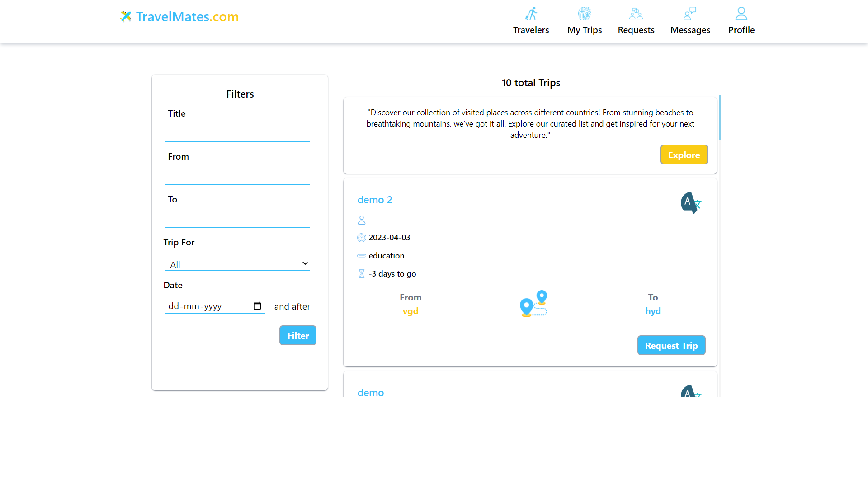Viewport: 868px width, 488px height.
Task: Click the TravelMates airplane logo icon
Action: point(126,17)
